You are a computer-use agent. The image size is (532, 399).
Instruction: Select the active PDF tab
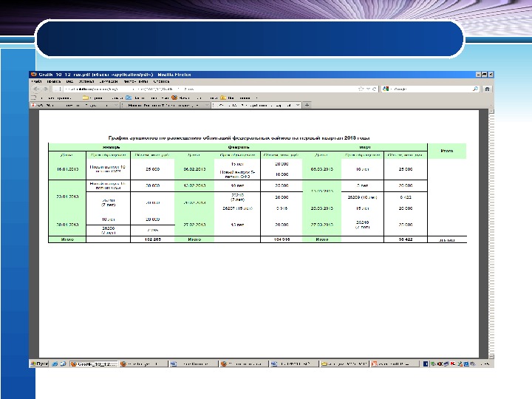[256, 105]
